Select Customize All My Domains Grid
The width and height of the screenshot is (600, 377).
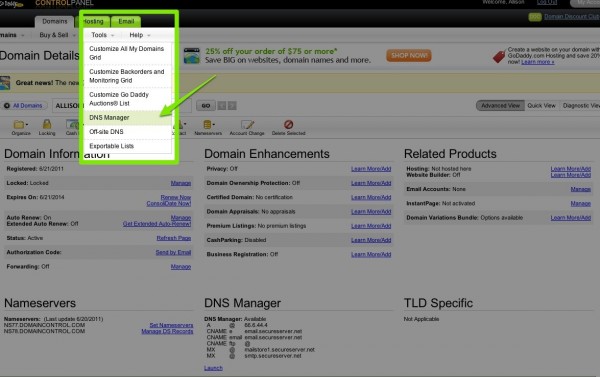(x=127, y=53)
